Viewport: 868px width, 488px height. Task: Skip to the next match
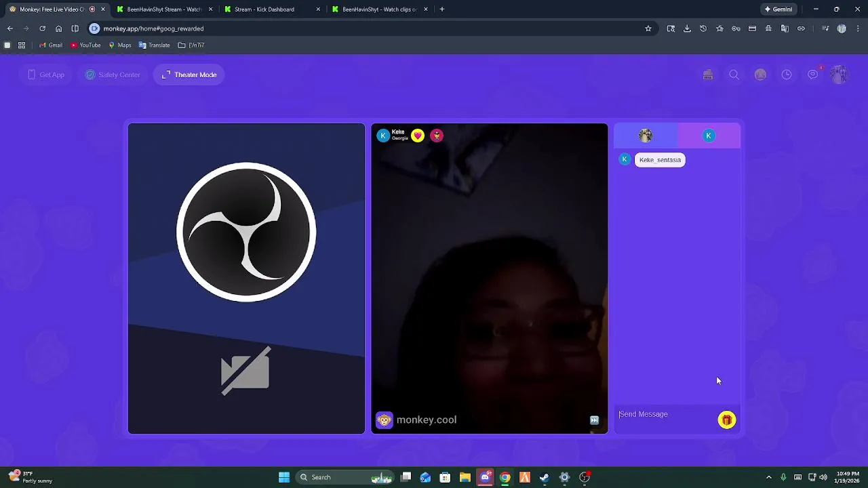click(x=594, y=420)
